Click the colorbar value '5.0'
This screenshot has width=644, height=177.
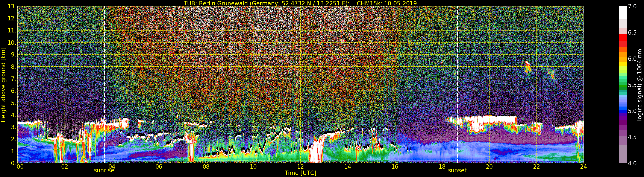click(x=632, y=111)
